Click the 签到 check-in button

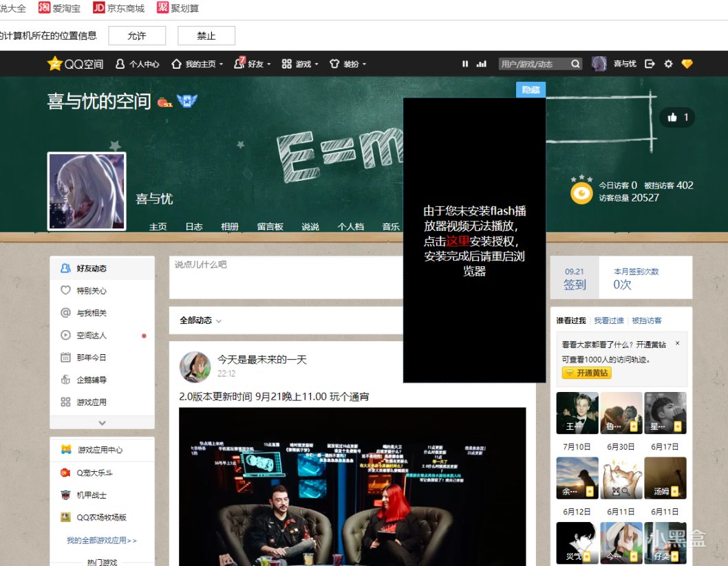(x=575, y=279)
